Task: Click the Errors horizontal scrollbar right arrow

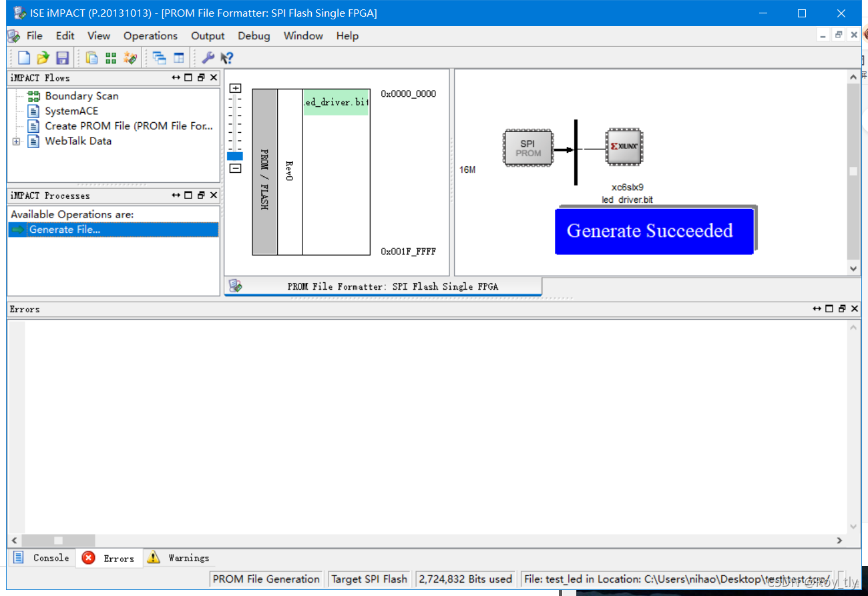Action: 840,541
